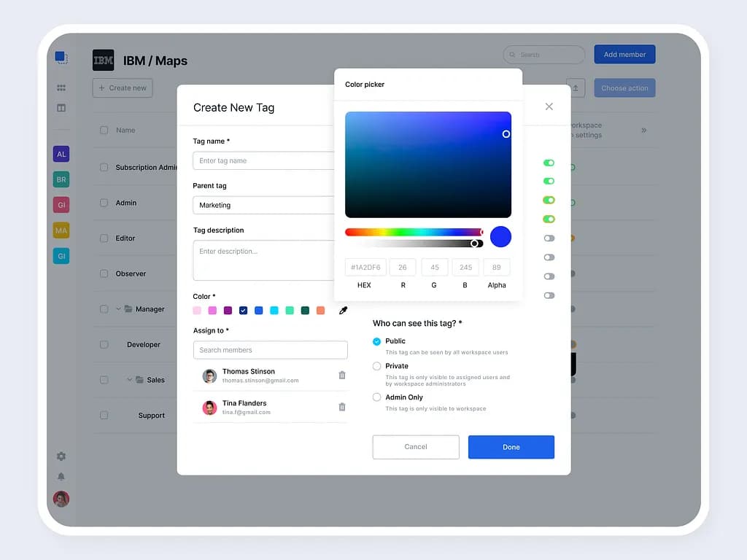Screen dimensions: 747x560
Task: Select the Admin Only visibility option
Action: click(376, 397)
